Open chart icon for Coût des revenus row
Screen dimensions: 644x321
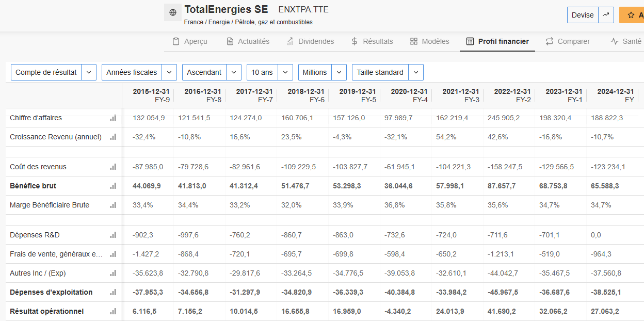pos(112,167)
